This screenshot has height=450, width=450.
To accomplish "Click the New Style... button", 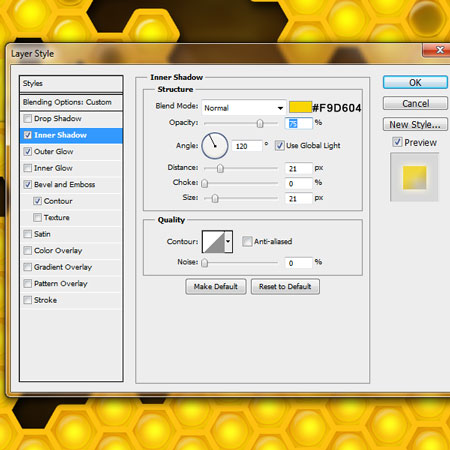I will [x=415, y=124].
